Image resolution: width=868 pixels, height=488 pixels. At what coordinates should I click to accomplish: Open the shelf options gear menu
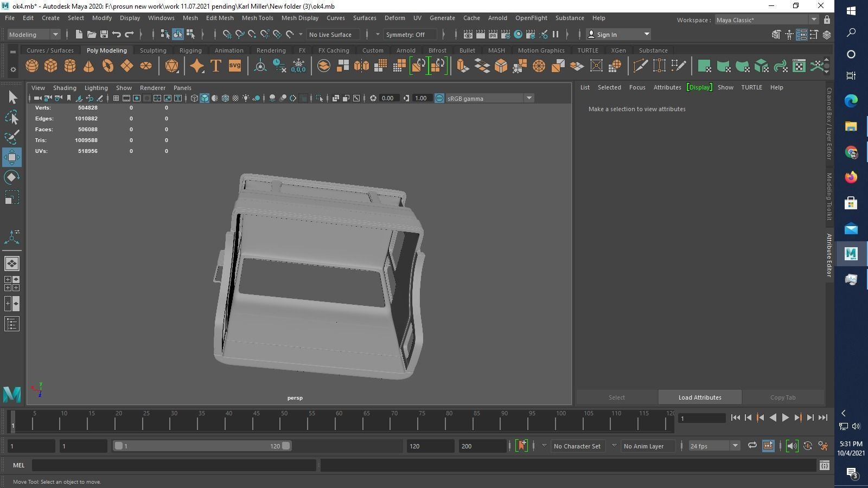(13, 69)
